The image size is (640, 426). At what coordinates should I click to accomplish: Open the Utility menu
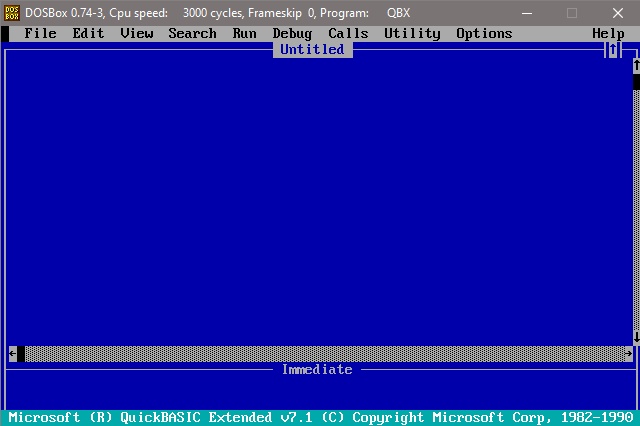[412, 33]
